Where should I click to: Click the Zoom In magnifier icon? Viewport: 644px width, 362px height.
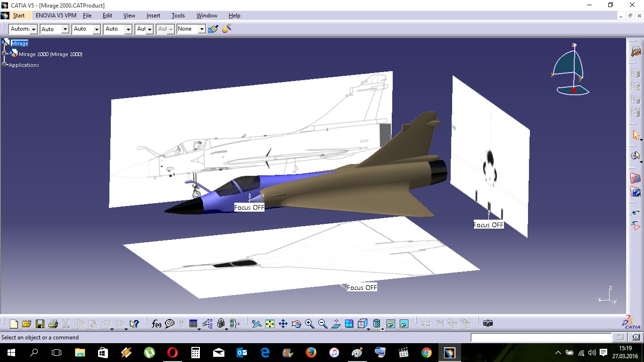[309, 324]
